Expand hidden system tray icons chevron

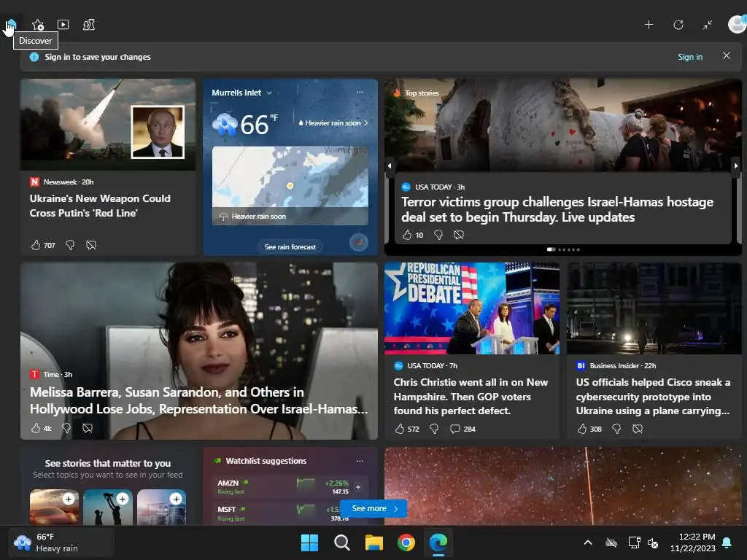[588, 542]
